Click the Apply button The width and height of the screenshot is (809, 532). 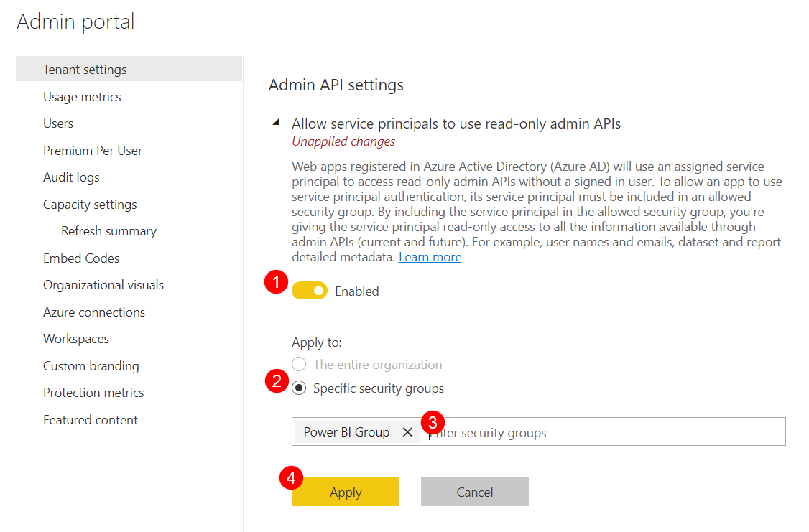[345, 492]
